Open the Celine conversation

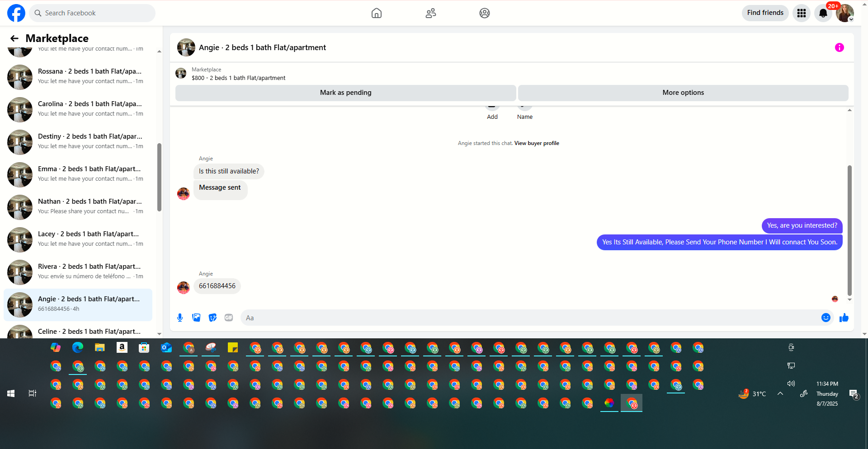[x=78, y=331]
